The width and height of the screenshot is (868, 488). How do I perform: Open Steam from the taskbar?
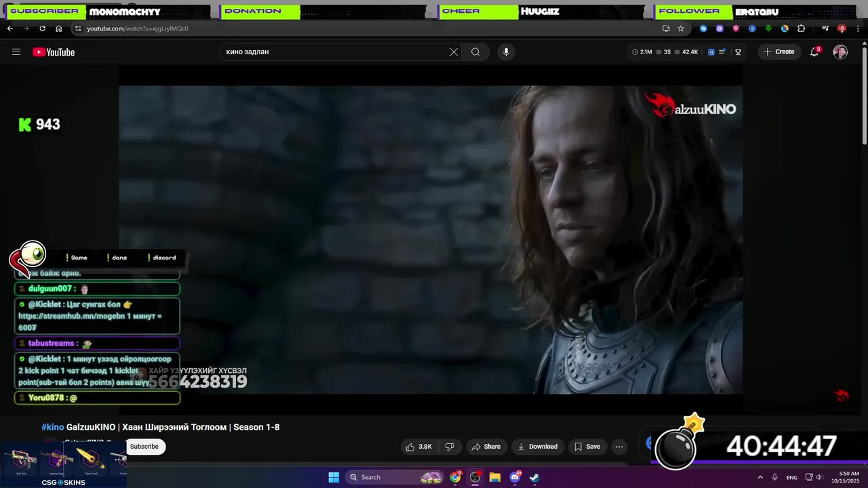coord(534,477)
